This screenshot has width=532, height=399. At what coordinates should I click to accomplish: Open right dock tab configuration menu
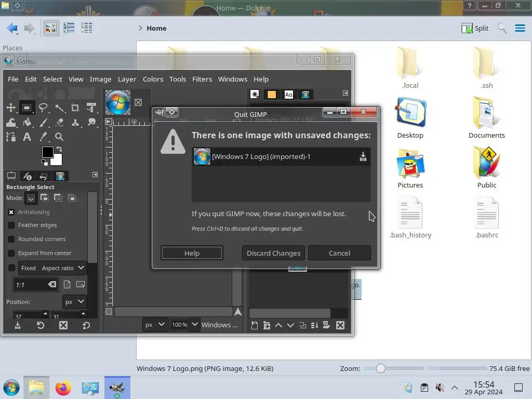(x=345, y=93)
